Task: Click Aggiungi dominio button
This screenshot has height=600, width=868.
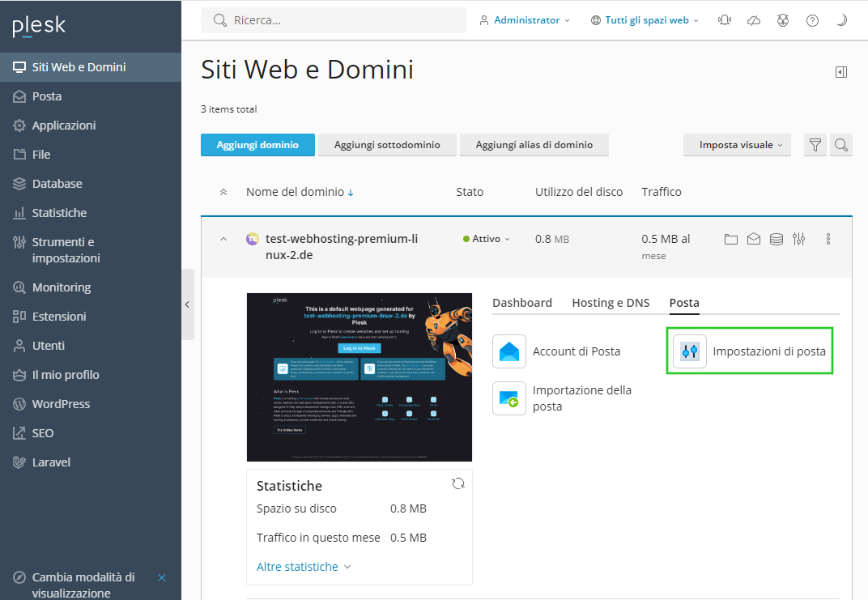Action: 257,145
